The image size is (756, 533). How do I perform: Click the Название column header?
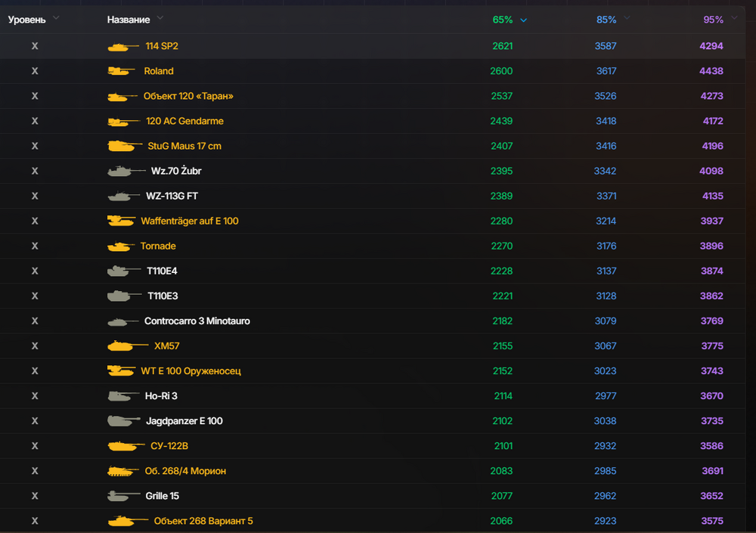coord(129,20)
